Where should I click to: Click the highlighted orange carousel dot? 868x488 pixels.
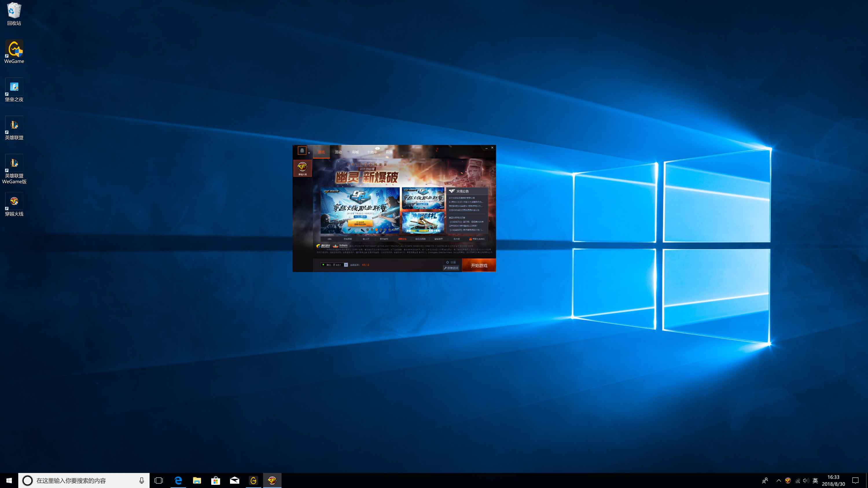(376, 230)
